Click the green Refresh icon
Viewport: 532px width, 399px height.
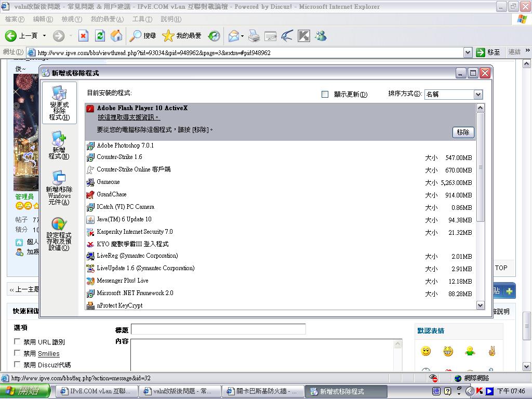point(100,36)
